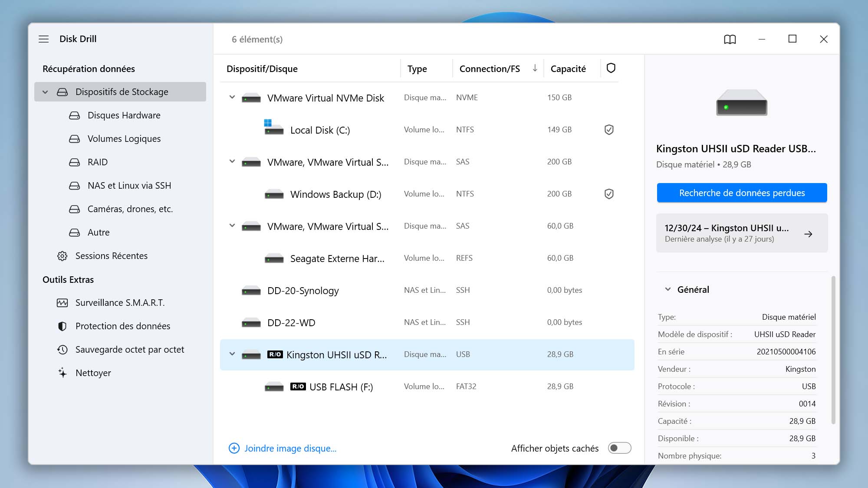Click the Nettoyer tool icon
This screenshot has height=488, width=868.
point(62,373)
